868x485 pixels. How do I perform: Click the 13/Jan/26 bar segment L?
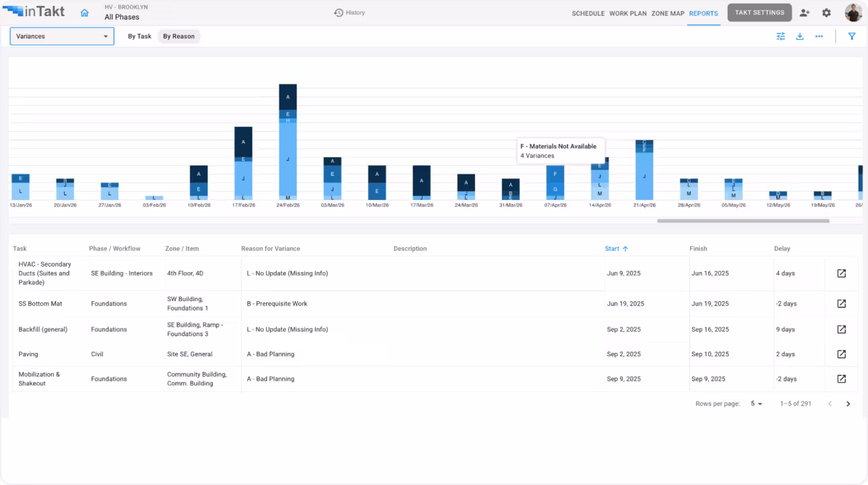click(x=20, y=191)
